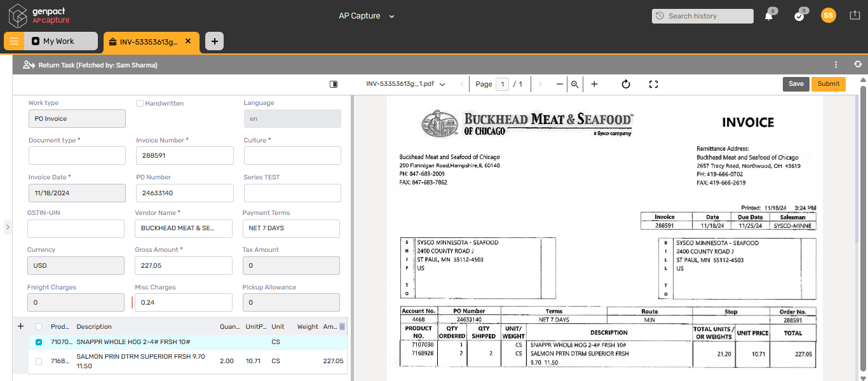
Task: Click the Series TEST field
Action: point(292,193)
